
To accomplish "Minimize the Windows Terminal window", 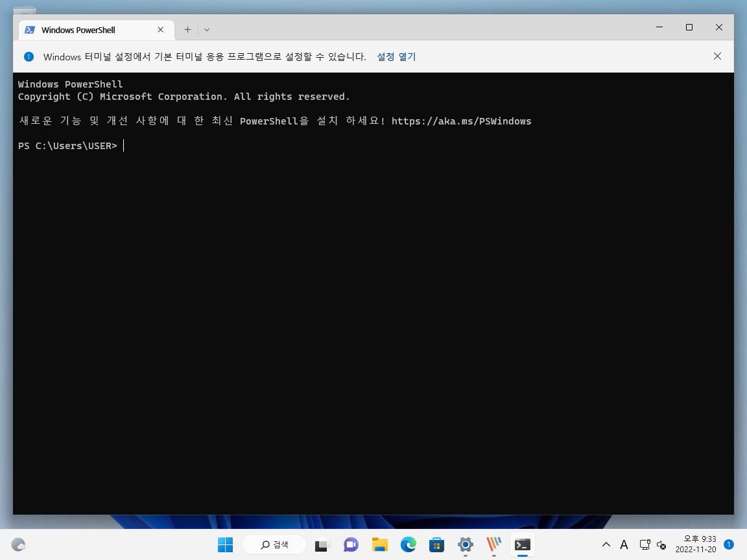I will [x=659, y=27].
